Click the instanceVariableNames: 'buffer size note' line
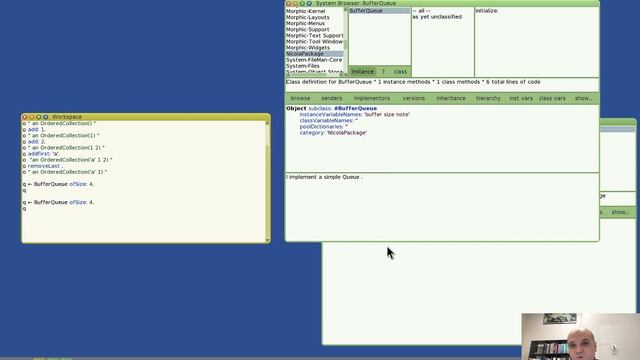This screenshot has height=360, width=640. pyautogui.click(x=354, y=115)
